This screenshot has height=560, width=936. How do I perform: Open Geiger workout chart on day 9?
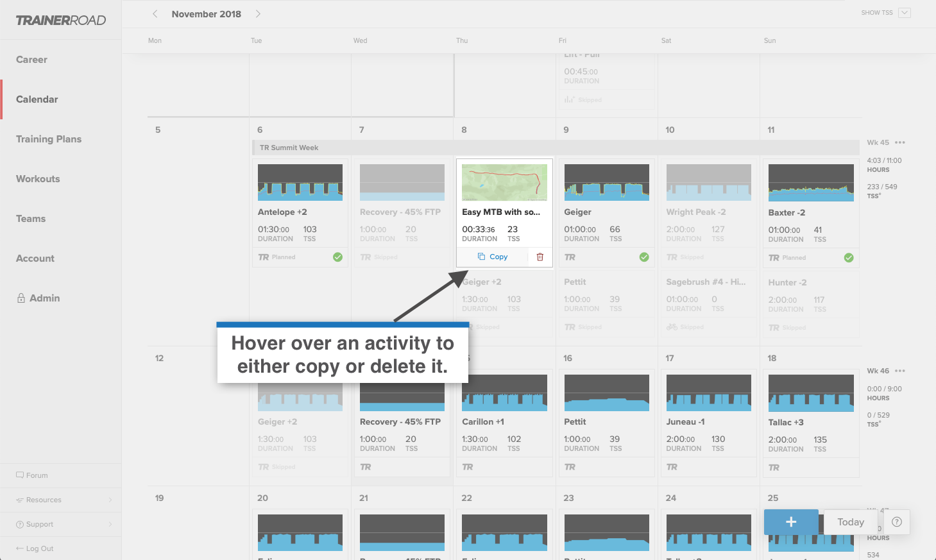607,183
